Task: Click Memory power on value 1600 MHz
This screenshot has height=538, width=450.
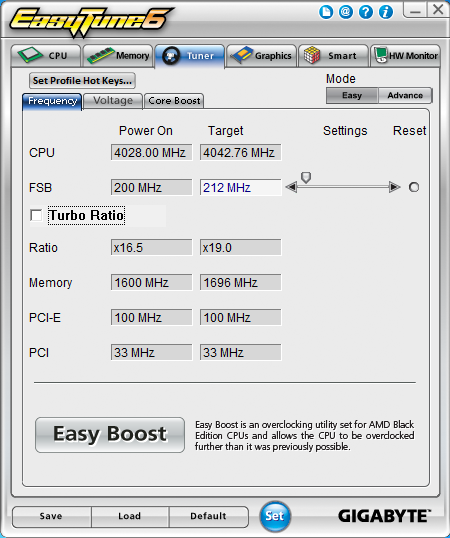Action: click(151, 282)
